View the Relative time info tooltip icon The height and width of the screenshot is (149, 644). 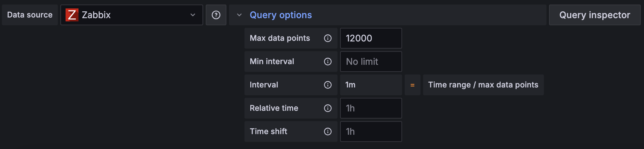(x=328, y=108)
